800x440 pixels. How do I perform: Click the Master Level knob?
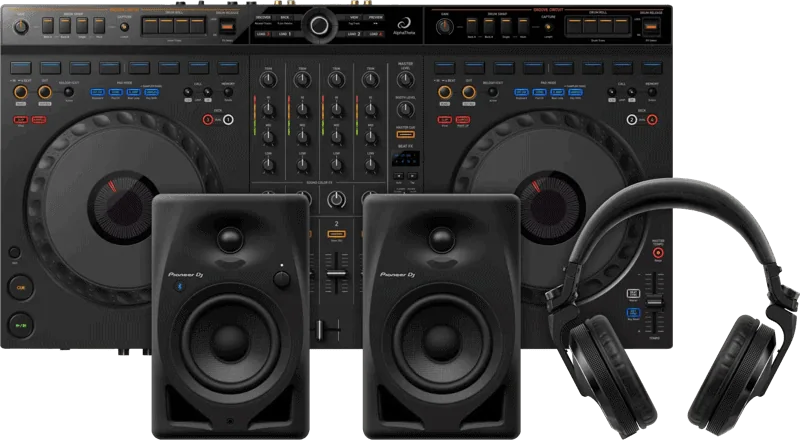coord(406,80)
